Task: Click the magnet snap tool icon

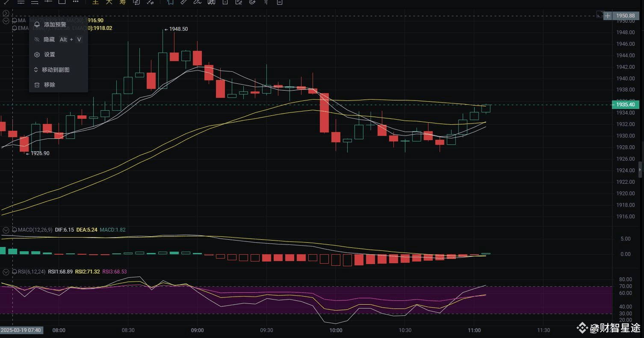Action: tap(252, 3)
